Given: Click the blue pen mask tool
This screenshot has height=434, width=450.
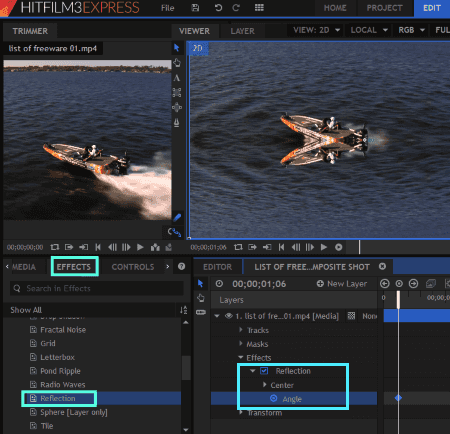Looking at the screenshot, I should pos(177,218).
